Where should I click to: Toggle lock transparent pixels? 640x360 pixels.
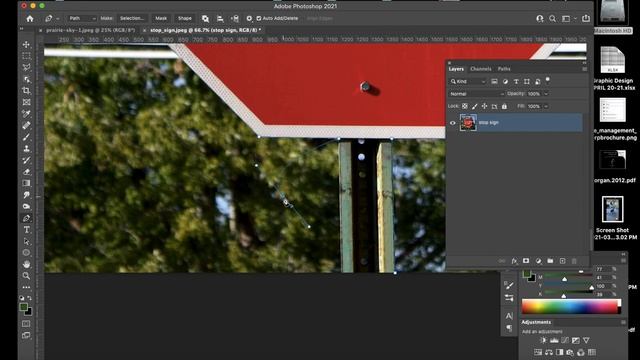point(464,107)
